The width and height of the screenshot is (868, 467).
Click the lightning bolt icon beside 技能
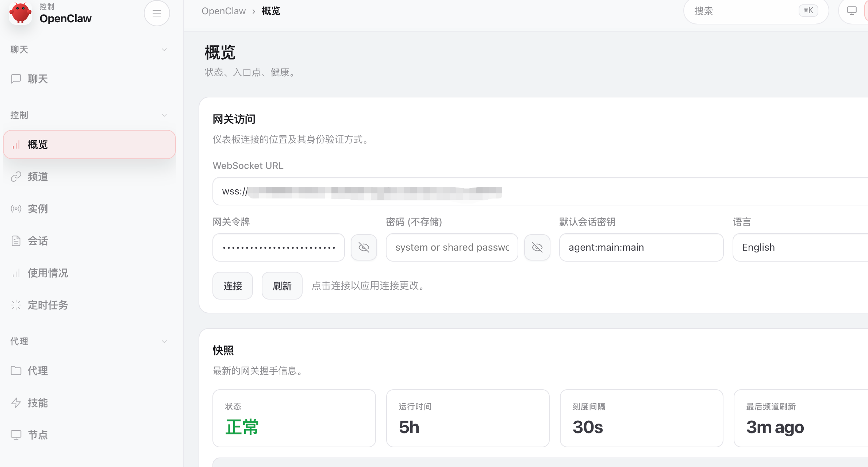click(16, 403)
